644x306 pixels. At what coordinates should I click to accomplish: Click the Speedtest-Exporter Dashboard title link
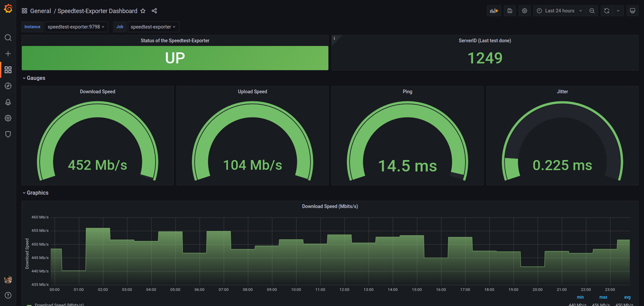click(x=97, y=11)
